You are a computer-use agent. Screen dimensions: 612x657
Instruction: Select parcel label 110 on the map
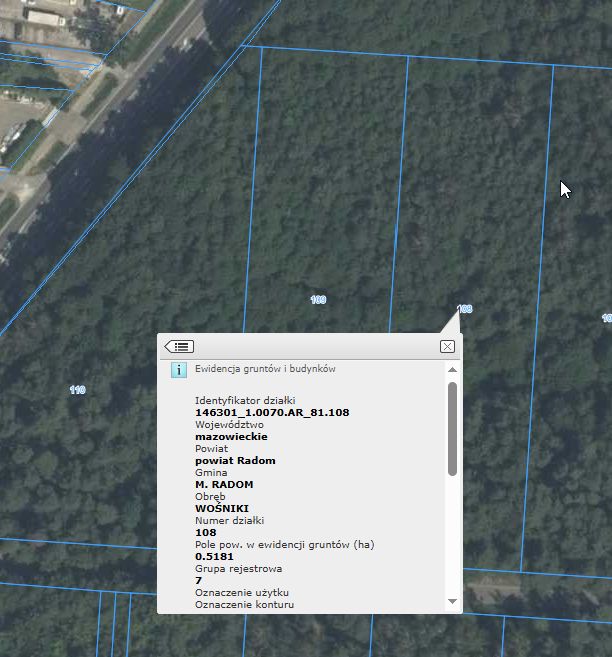tap(77, 389)
